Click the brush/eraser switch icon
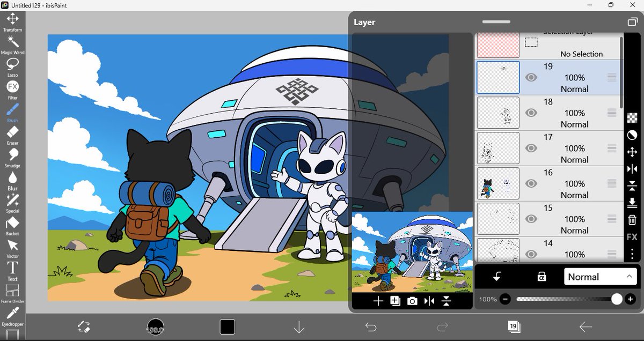644x341 pixels. pos(83,327)
